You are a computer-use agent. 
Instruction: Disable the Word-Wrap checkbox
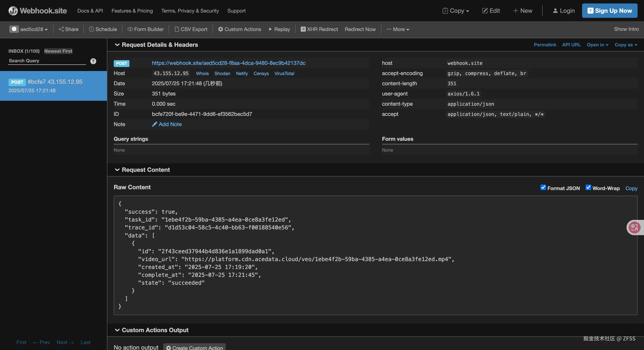588,188
